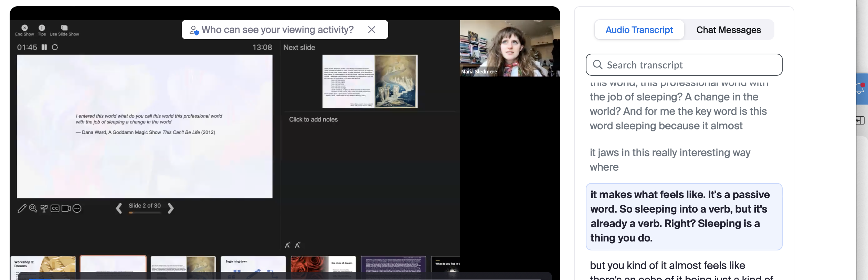Toggle the camera video icon

(x=66, y=208)
